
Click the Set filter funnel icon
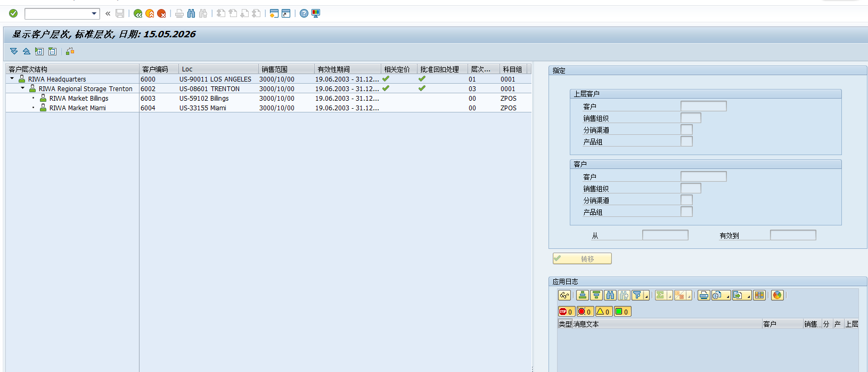coord(637,295)
